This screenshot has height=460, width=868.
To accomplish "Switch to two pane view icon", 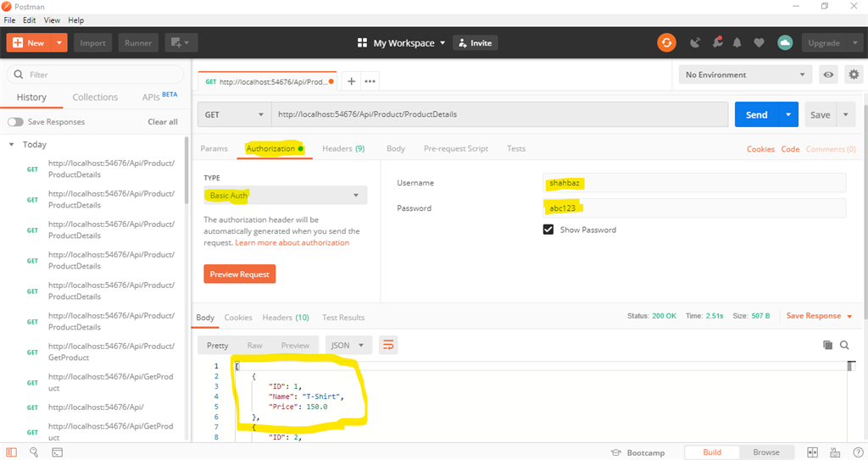I will click(x=812, y=452).
